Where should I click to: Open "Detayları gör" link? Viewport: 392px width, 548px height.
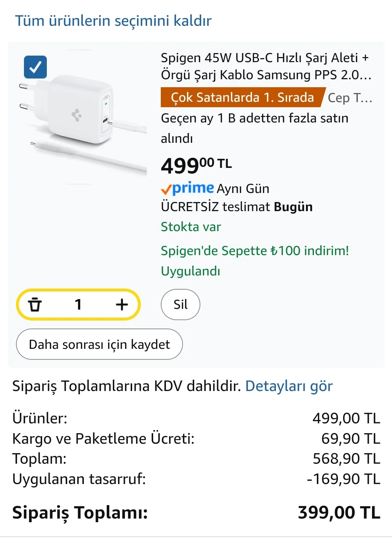(289, 386)
